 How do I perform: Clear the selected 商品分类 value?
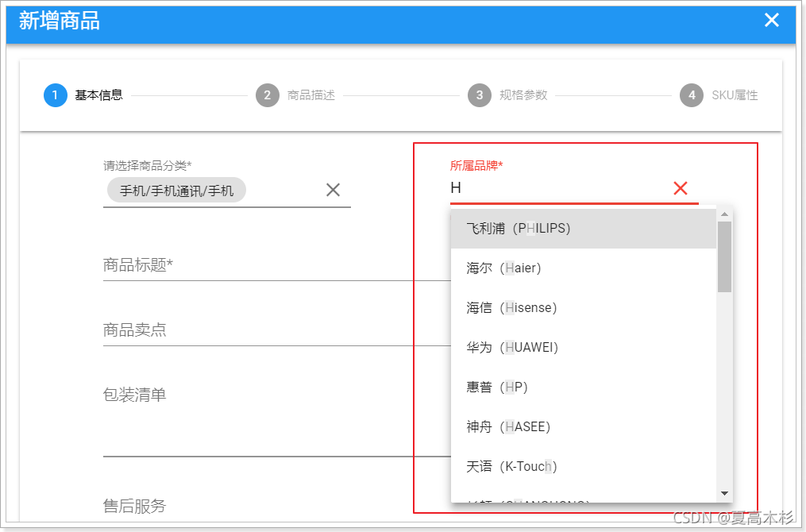point(333,190)
